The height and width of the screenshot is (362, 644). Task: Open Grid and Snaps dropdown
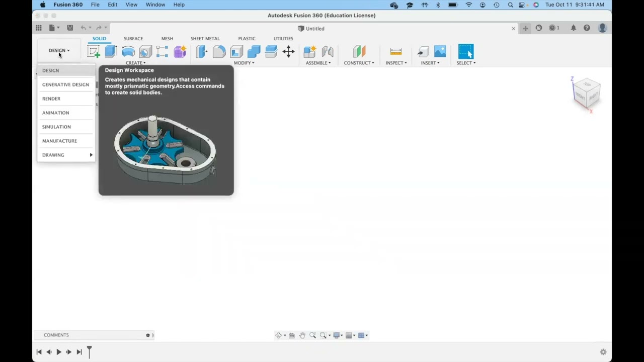click(350, 335)
